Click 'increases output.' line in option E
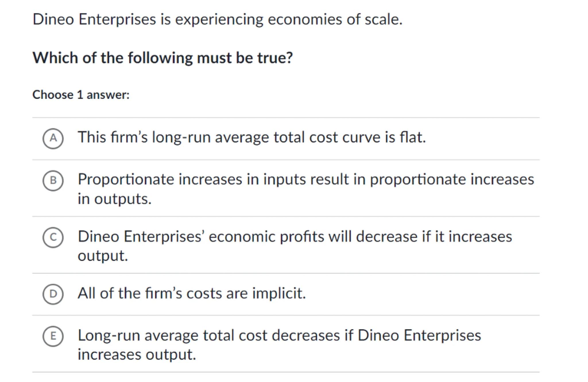 click(x=137, y=354)
